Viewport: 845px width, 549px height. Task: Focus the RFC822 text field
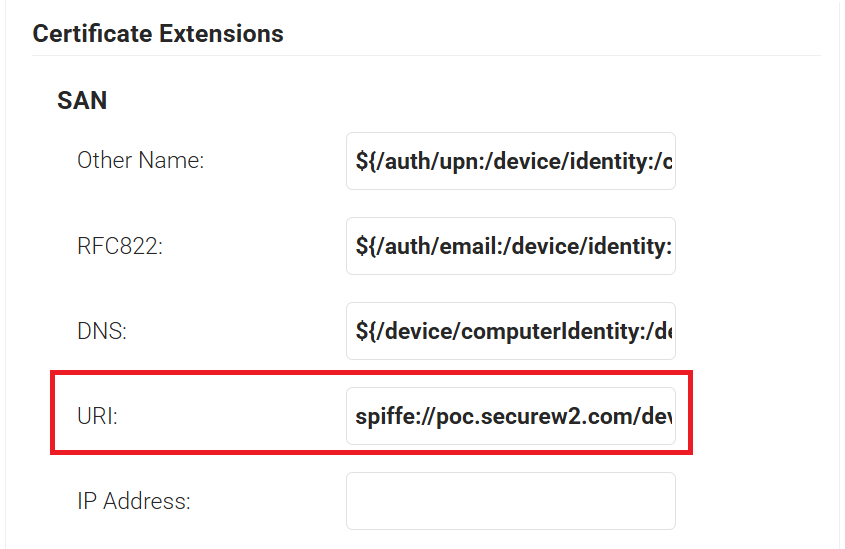(510, 246)
